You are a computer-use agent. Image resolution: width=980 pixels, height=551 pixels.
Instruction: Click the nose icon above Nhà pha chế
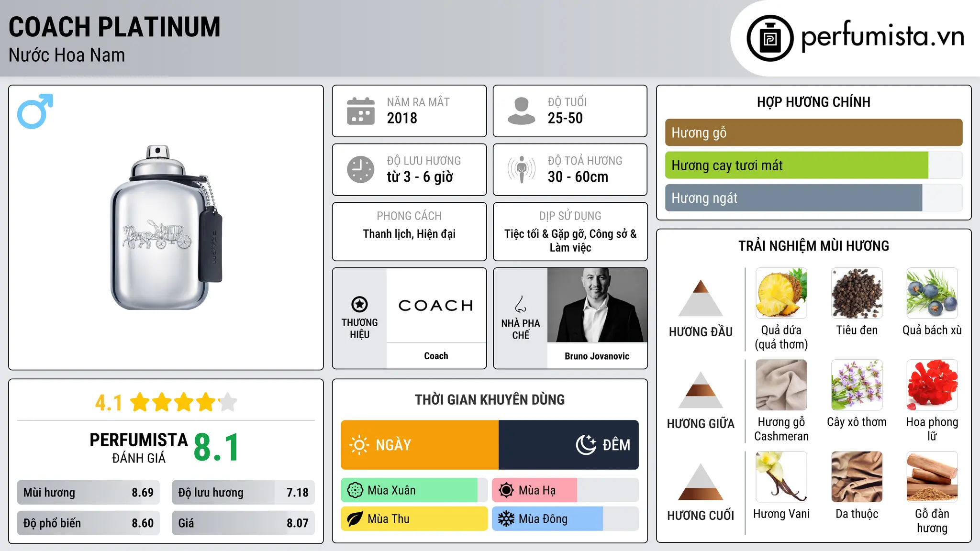[x=520, y=304]
